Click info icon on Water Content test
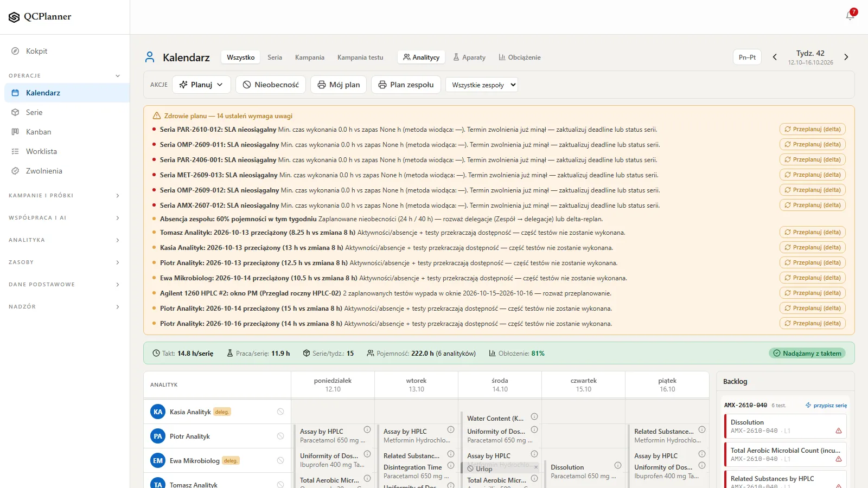 point(534,416)
